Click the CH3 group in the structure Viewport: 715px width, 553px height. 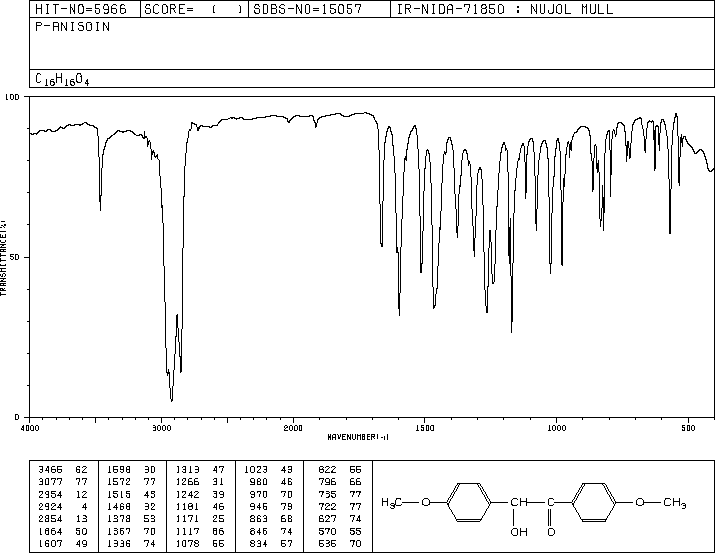(x=674, y=502)
